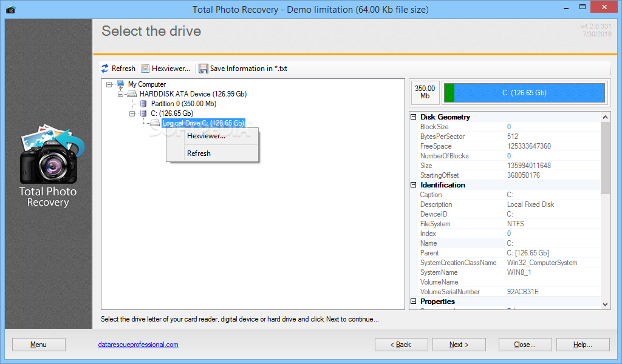Select the green 350.00 Mb partition segment
Image resolution: width=622 pixels, height=364 pixels.
click(449, 93)
